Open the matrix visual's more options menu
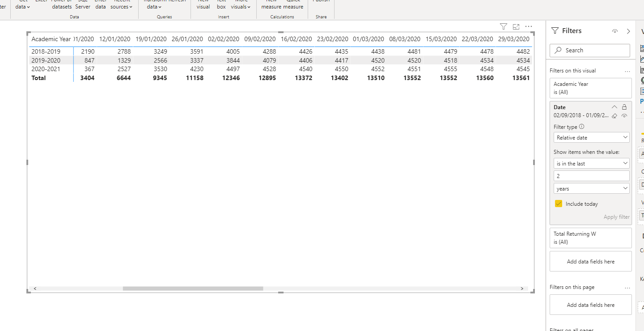Viewport: 644px width, 331px height. (529, 26)
